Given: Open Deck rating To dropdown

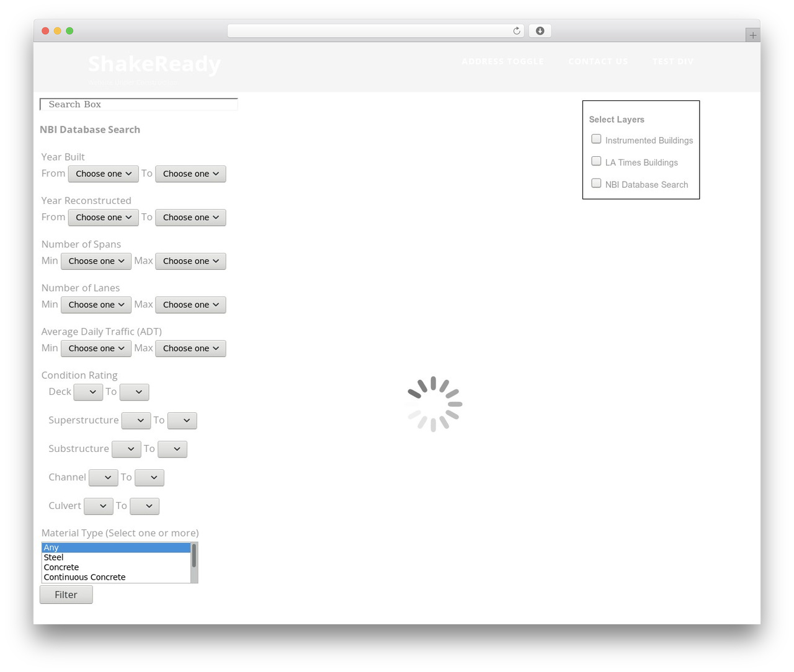Looking at the screenshot, I should [134, 392].
